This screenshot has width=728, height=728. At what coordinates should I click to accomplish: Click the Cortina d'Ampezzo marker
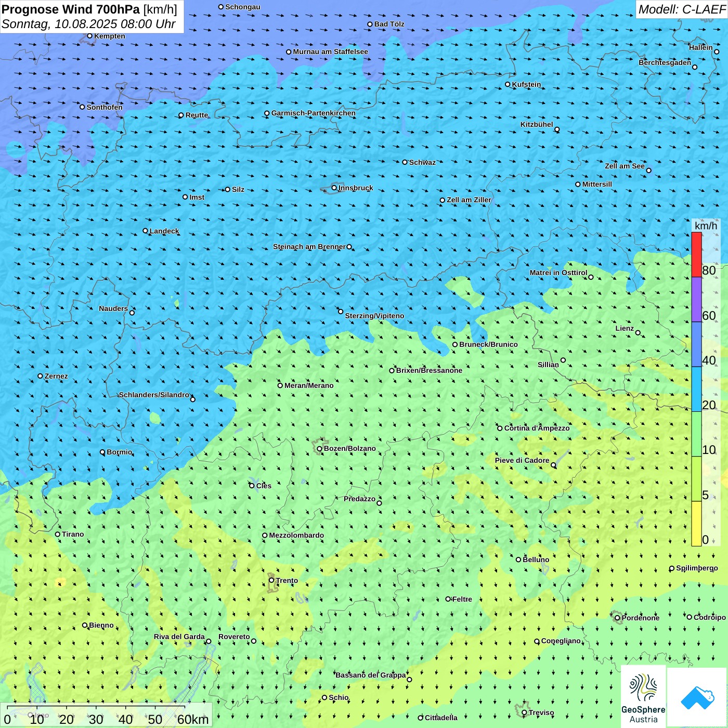point(500,428)
